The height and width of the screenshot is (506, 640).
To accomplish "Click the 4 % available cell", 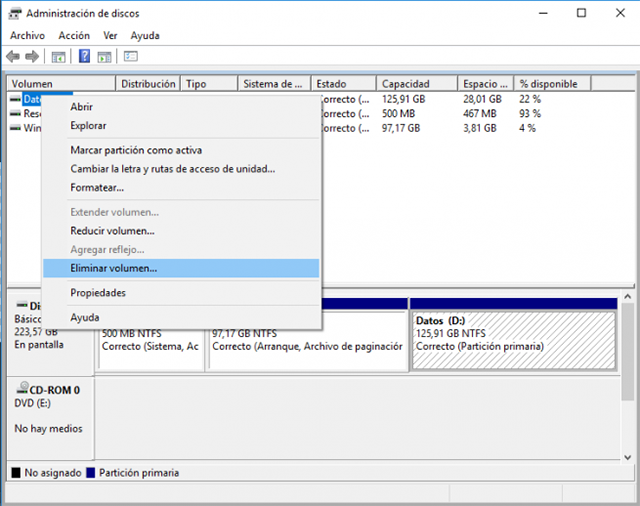I will pyautogui.click(x=527, y=128).
